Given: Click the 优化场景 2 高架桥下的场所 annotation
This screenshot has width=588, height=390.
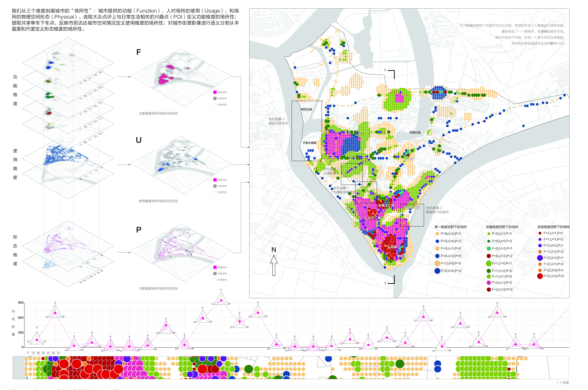Looking at the screenshot, I should (437, 210).
